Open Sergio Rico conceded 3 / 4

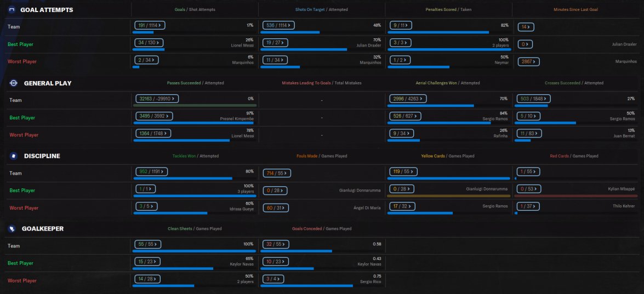(x=273, y=279)
